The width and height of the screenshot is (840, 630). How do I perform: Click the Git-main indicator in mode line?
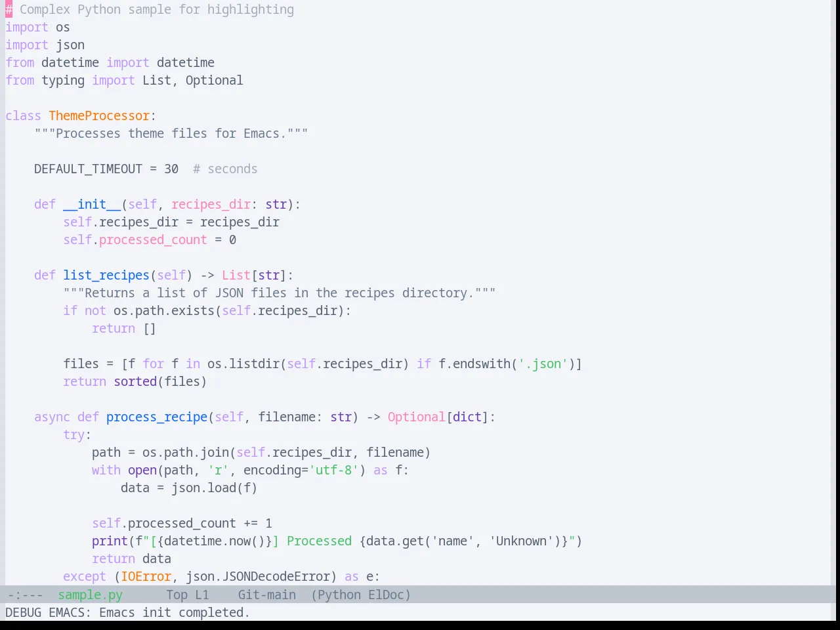(x=266, y=595)
